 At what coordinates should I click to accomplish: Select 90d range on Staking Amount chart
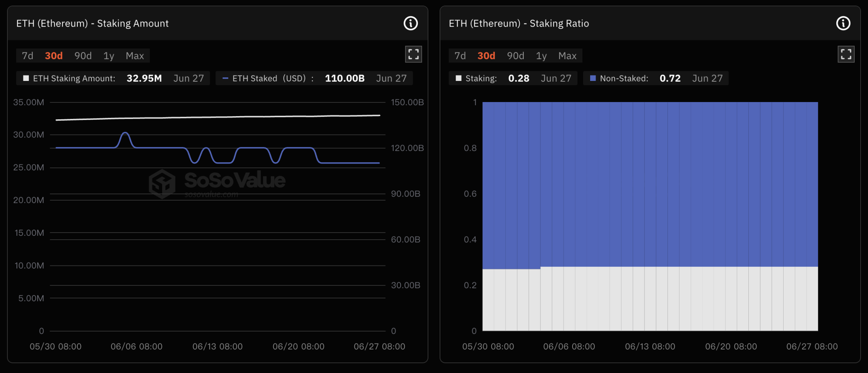pyautogui.click(x=83, y=56)
